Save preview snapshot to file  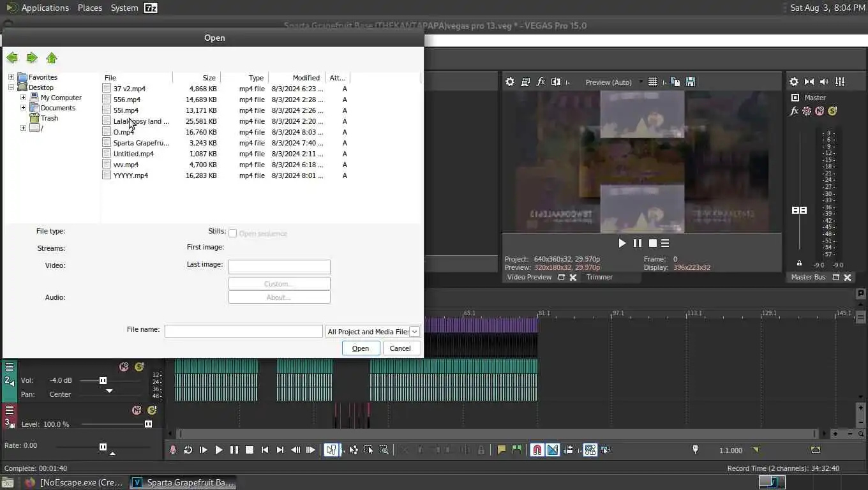point(690,82)
